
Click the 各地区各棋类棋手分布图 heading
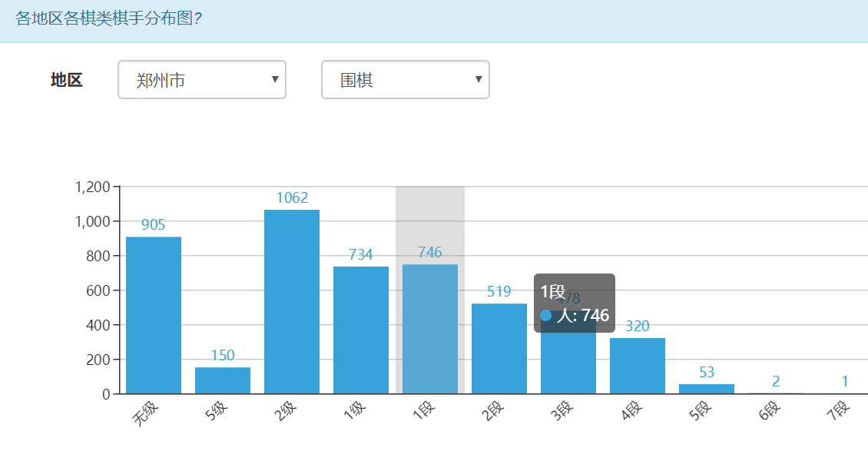pyautogui.click(x=108, y=18)
